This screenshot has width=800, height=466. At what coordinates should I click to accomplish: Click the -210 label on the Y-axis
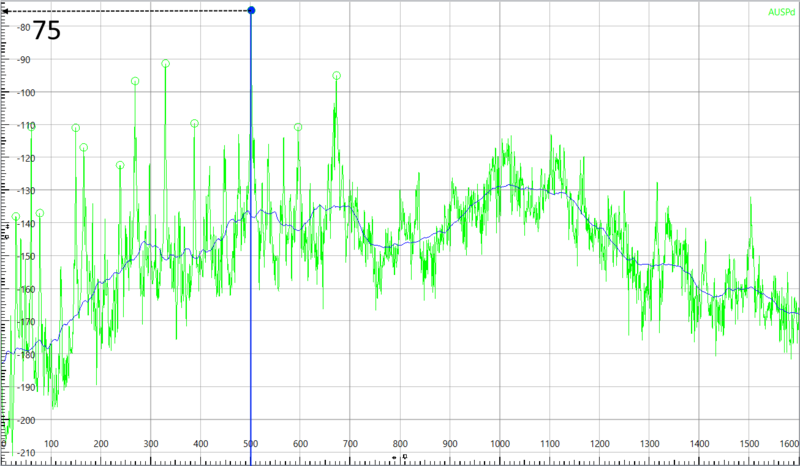click(x=20, y=453)
